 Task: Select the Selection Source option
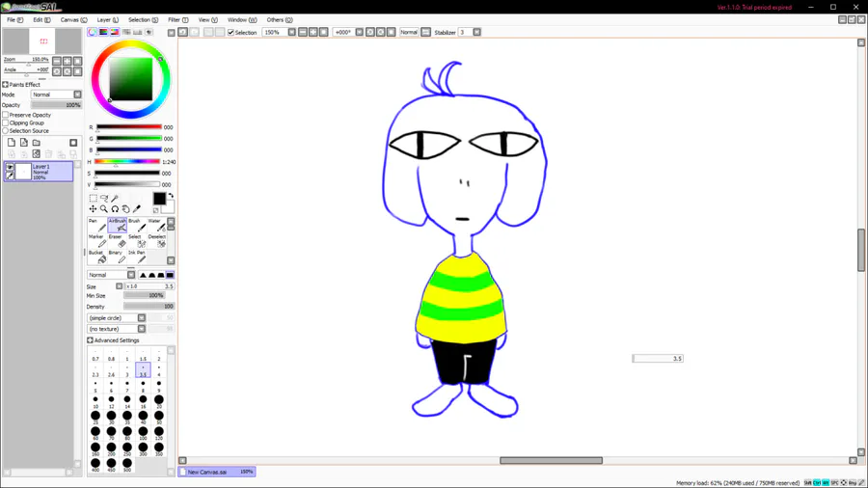tap(6, 130)
